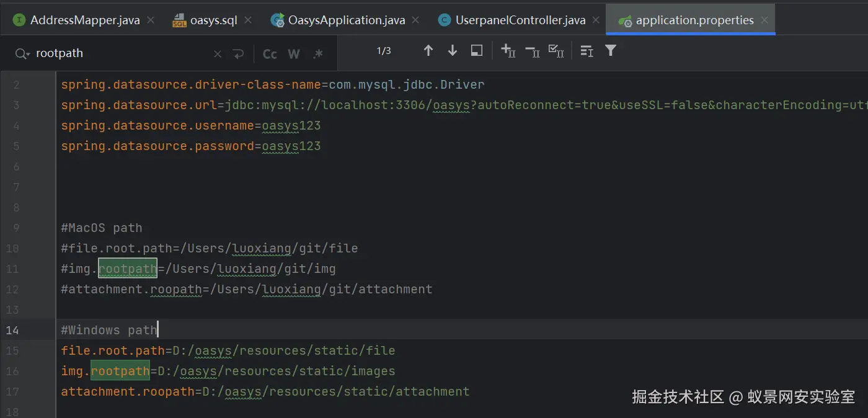Select all occurrences icon
The height and width of the screenshot is (418, 868).
(556, 51)
